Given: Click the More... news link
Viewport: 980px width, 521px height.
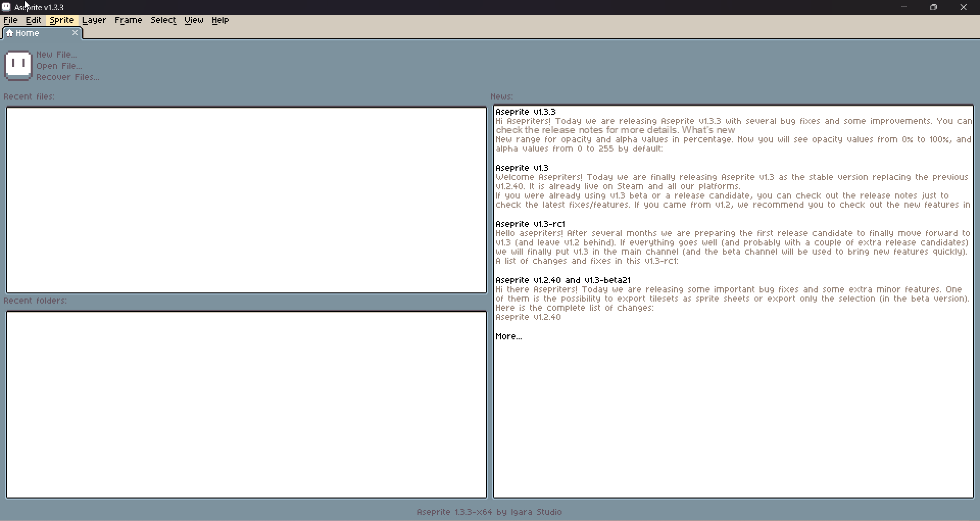Looking at the screenshot, I should (x=509, y=336).
